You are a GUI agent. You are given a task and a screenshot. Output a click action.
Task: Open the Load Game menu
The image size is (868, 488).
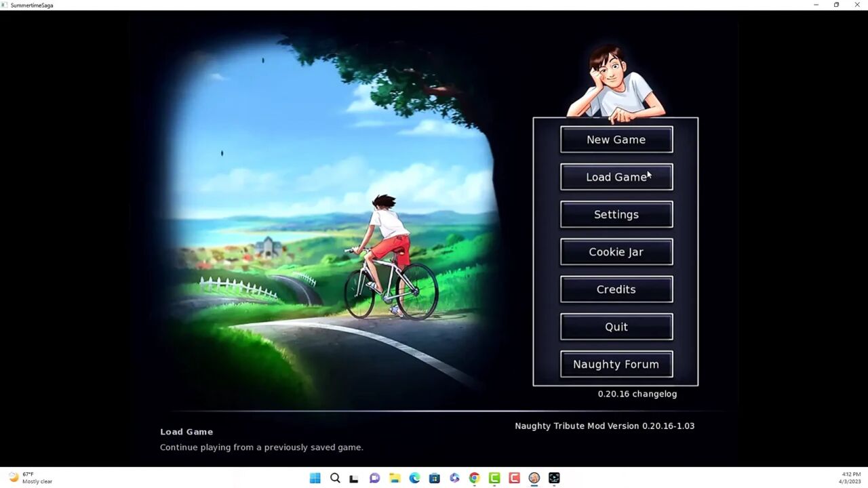616,177
